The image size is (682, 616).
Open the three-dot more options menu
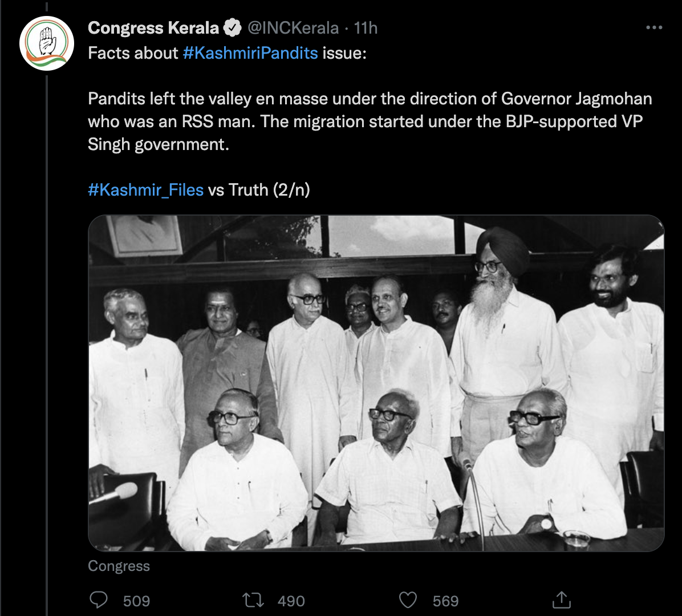653,28
